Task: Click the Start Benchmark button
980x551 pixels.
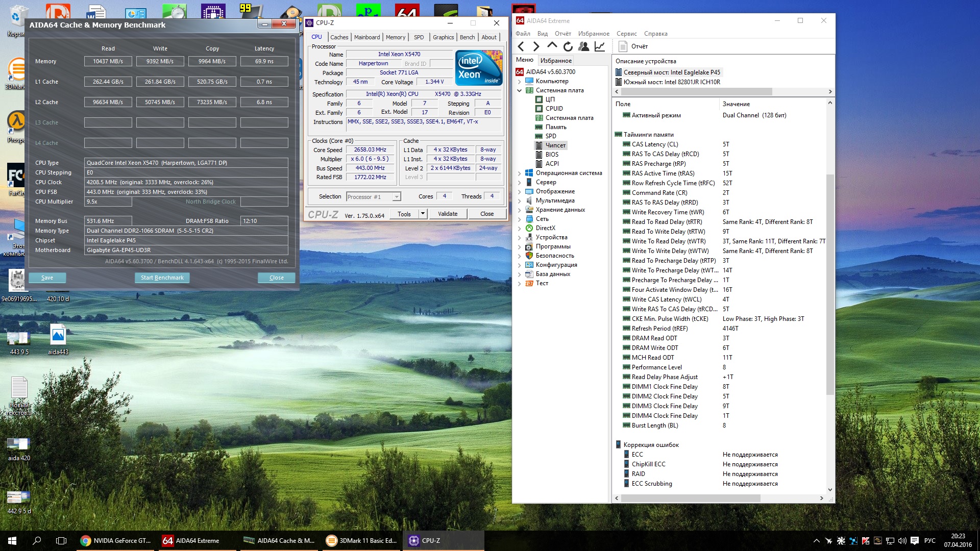Action: [x=162, y=278]
